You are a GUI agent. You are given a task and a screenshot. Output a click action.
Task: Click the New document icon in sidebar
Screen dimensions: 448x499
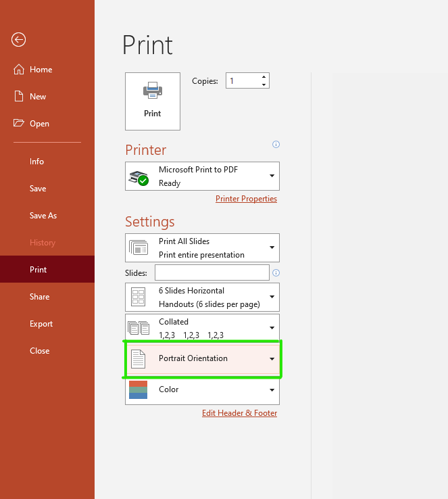[19, 96]
